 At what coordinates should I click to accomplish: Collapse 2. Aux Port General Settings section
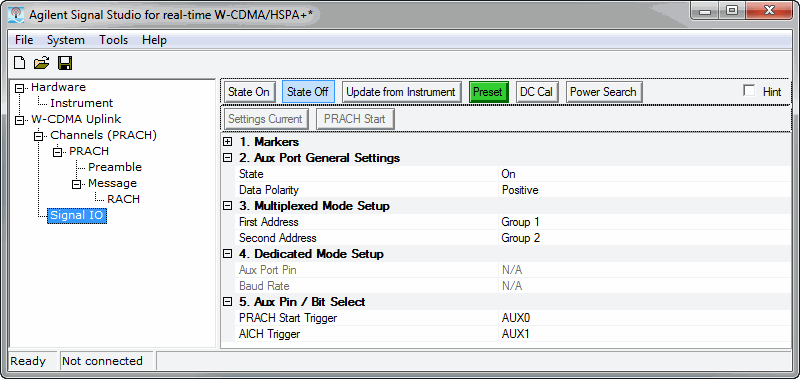click(228, 158)
